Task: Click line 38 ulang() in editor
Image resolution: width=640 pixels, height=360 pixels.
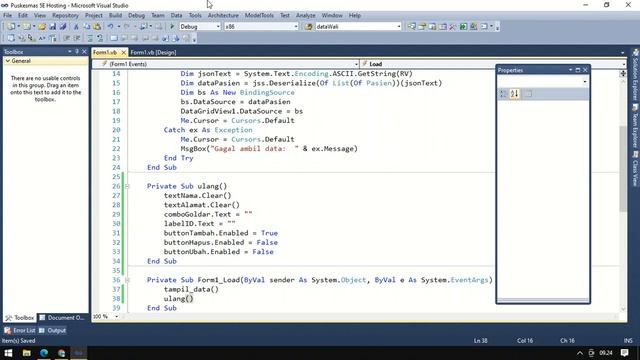Action: click(x=178, y=298)
